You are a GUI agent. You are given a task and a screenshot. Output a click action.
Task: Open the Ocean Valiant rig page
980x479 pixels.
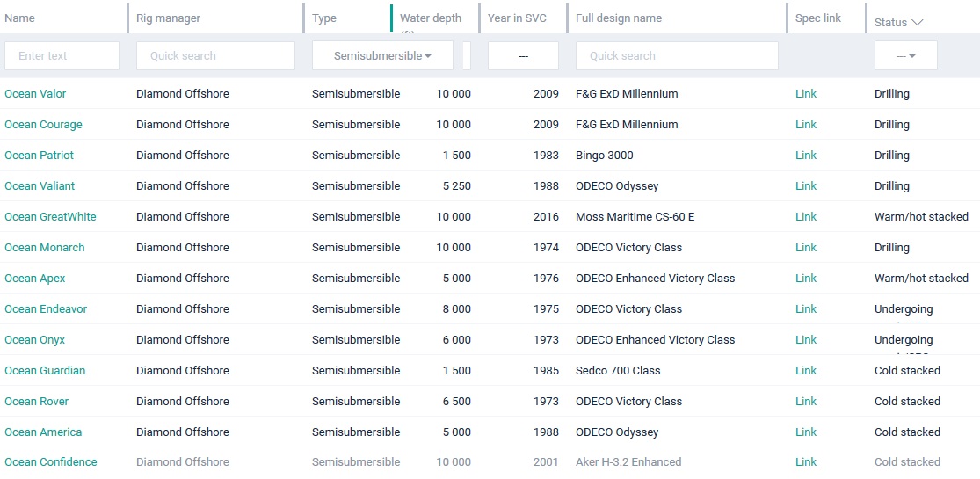pyautogui.click(x=40, y=185)
